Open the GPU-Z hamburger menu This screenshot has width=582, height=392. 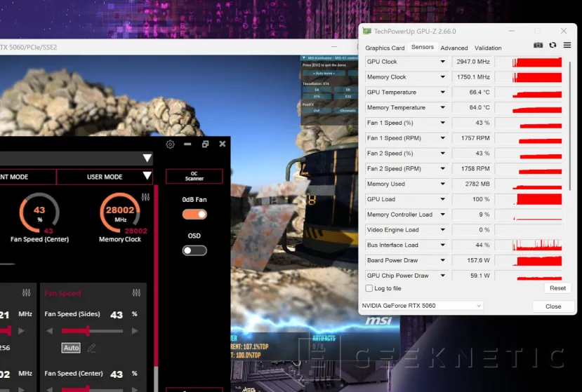(567, 45)
